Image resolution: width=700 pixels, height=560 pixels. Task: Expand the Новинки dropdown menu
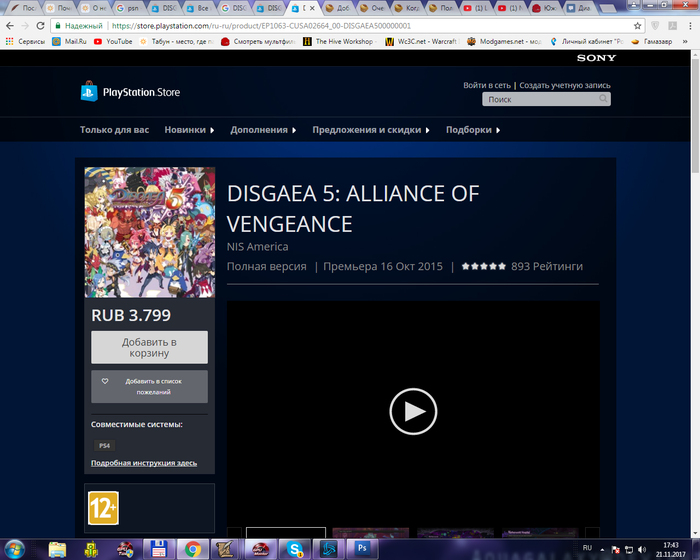[x=189, y=130]
